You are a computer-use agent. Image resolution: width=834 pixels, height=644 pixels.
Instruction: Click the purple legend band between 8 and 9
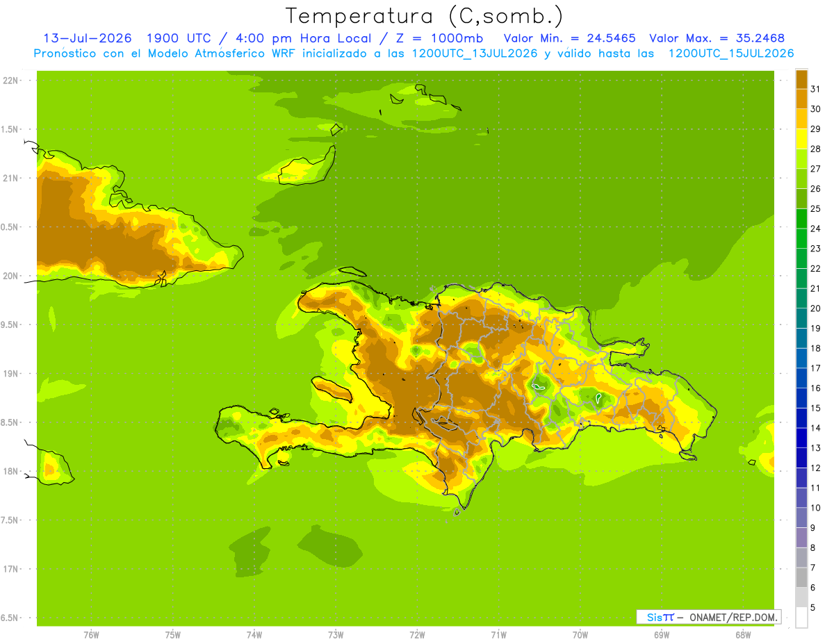[801, 538]
